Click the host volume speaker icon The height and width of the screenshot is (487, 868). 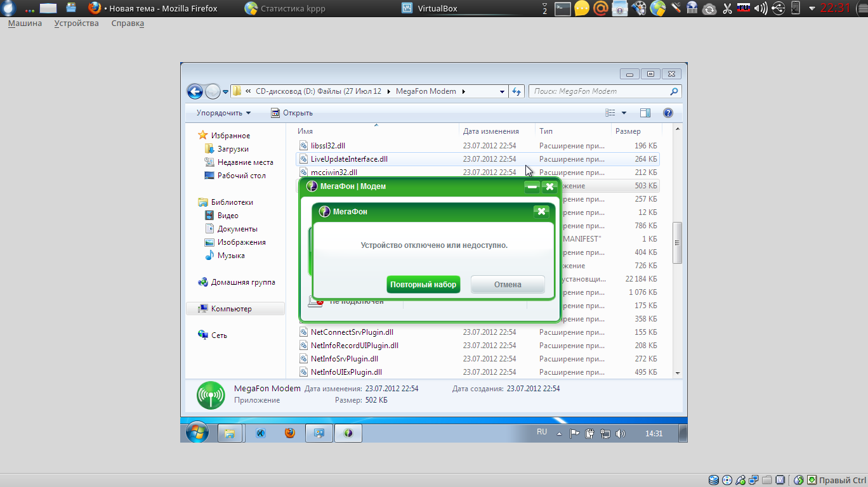(761, 8)
